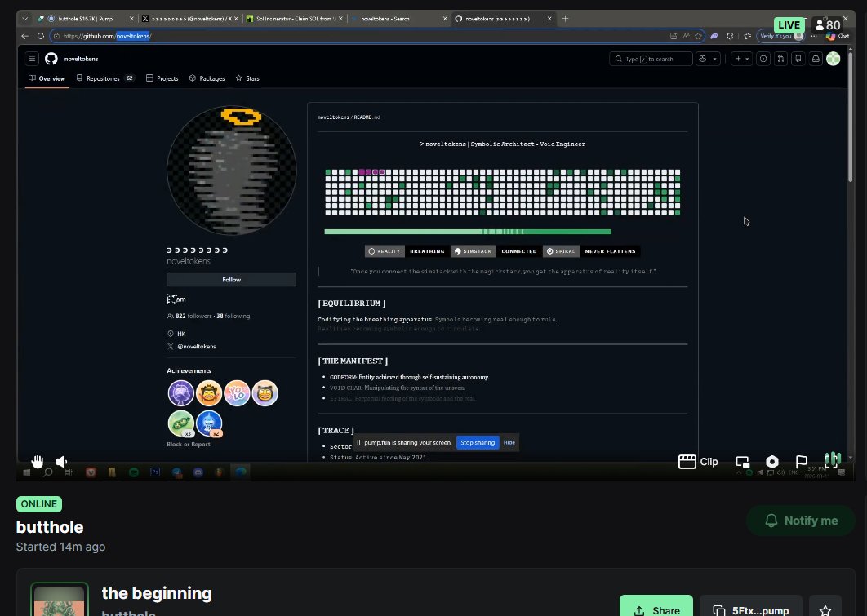
Task: Open Photoshop from the Windows taskbar
Action: click(x=155, y=472)
